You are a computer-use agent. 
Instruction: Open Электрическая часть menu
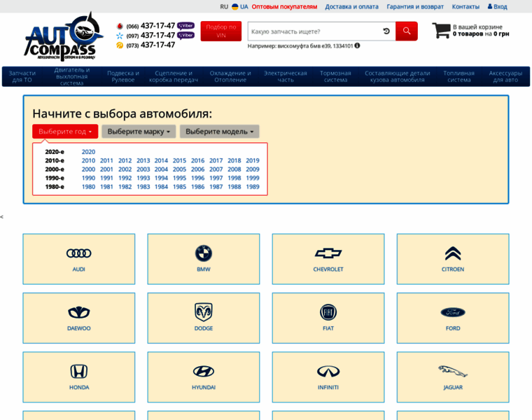tap(286, 76)
